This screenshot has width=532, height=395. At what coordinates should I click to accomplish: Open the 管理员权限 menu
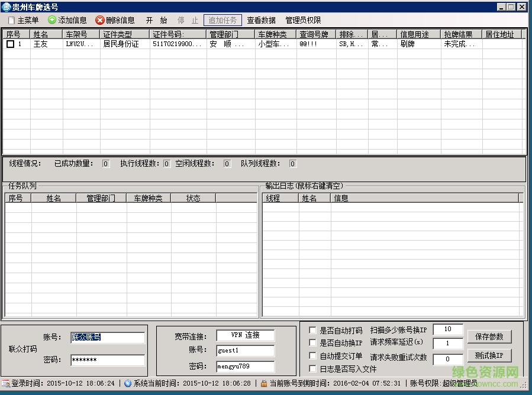[x=302, y=20]
